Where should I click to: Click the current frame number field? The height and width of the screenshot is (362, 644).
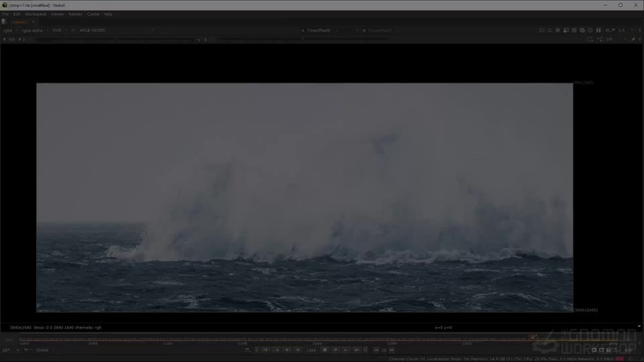pyautogui.click(x=311, y=350)
